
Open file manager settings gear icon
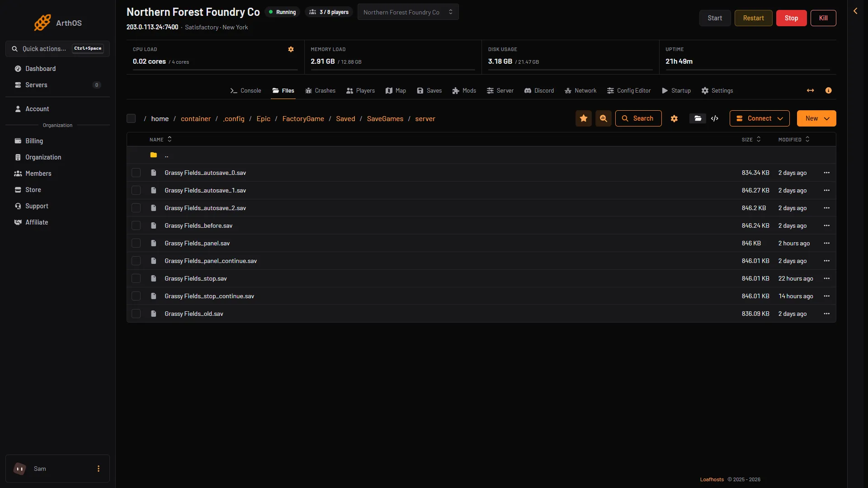point(674,118)
